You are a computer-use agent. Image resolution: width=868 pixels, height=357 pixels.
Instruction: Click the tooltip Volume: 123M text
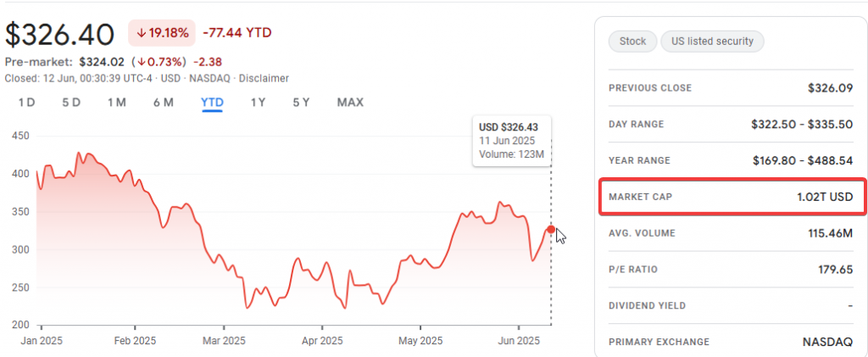[511, 154]
